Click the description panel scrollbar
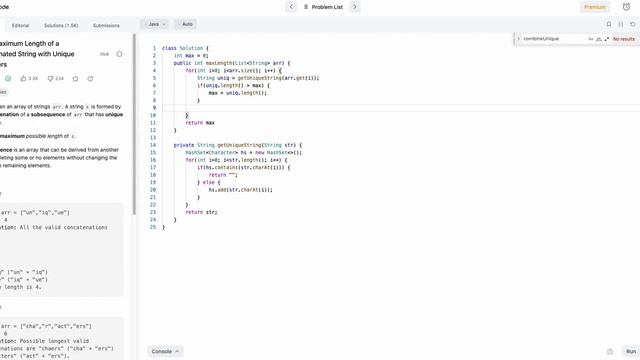 [134, 124]
